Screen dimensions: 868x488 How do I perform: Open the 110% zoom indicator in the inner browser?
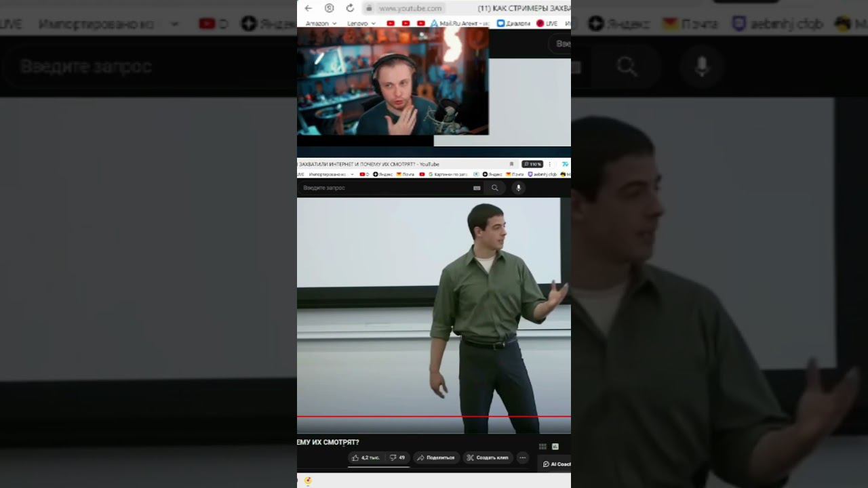(x=532, y=164)
